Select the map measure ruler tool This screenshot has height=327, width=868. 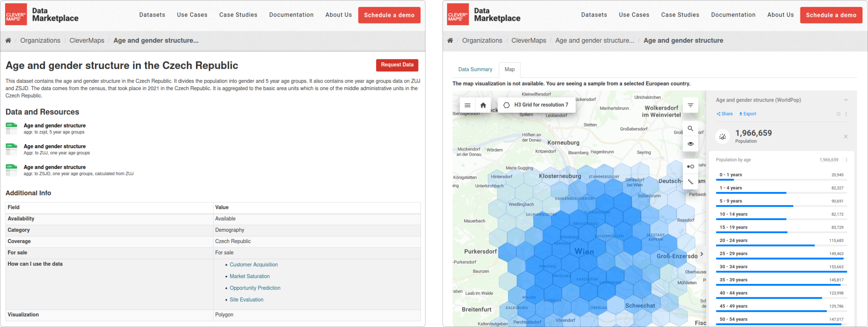pos(690,182)
